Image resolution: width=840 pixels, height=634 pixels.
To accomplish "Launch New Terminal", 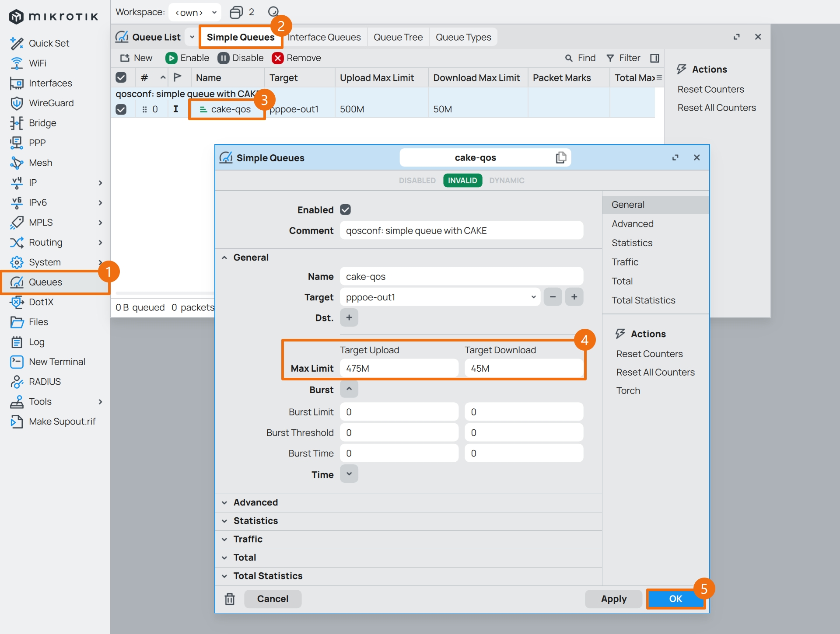I will click(x=57, y=362).
